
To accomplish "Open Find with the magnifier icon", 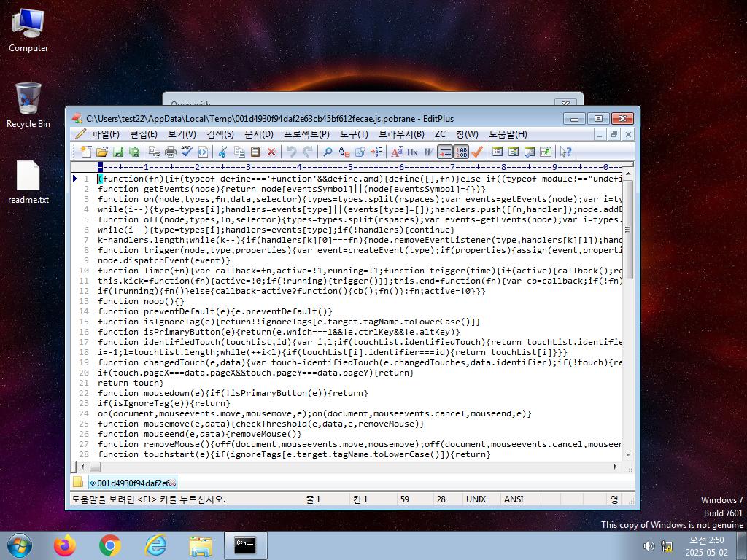I will (x=328, y=152).
